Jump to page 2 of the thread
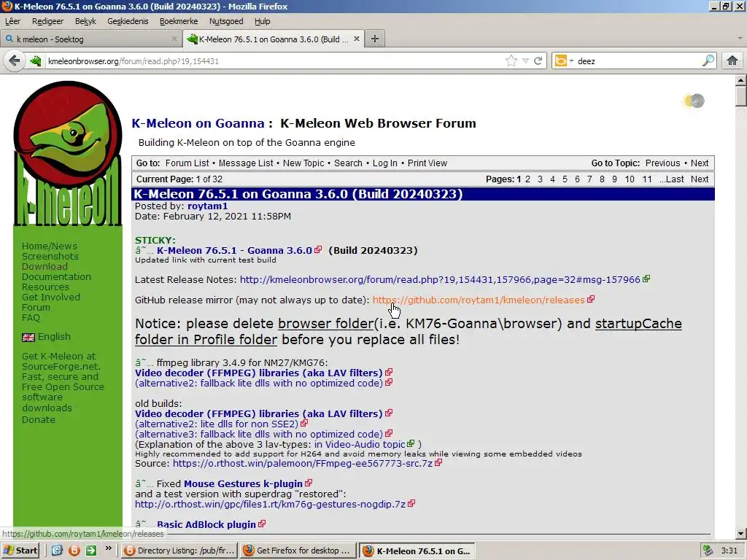The width and height of the screenshot is (747, 560). tap(527, 179)
